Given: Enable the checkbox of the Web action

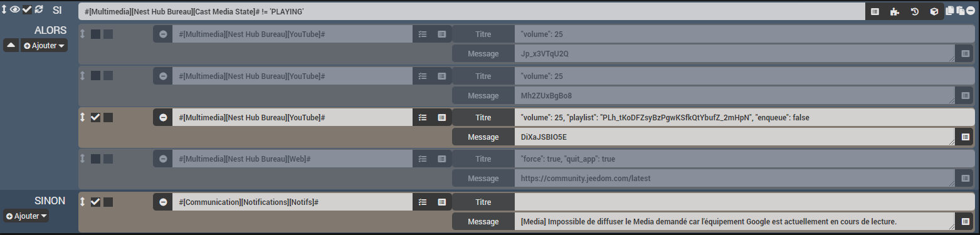Looking at the screenshot, I should (95, 159).
